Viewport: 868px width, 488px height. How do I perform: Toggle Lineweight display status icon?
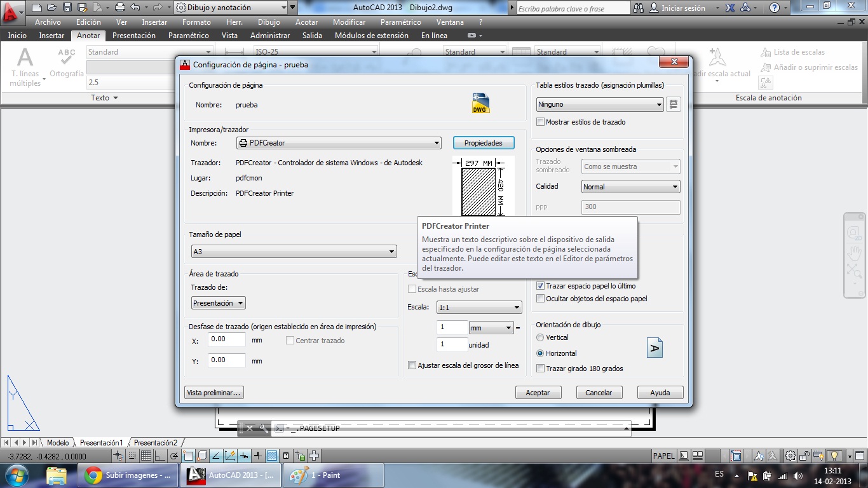coord(257,456)
